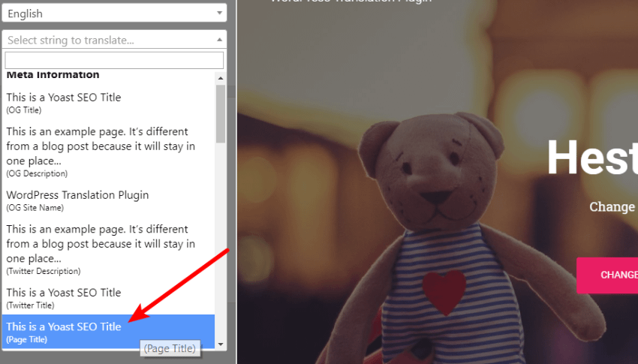Click the 'Change' subtitle text in preview
The image size is (638, 364).
tap(612, 206)
